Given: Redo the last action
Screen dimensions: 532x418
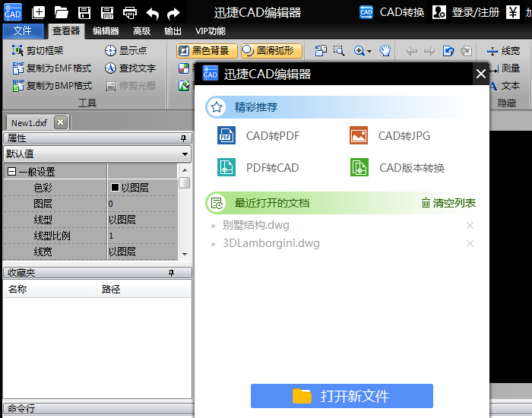Looking at the screenshot, I should tap(174, 14).
